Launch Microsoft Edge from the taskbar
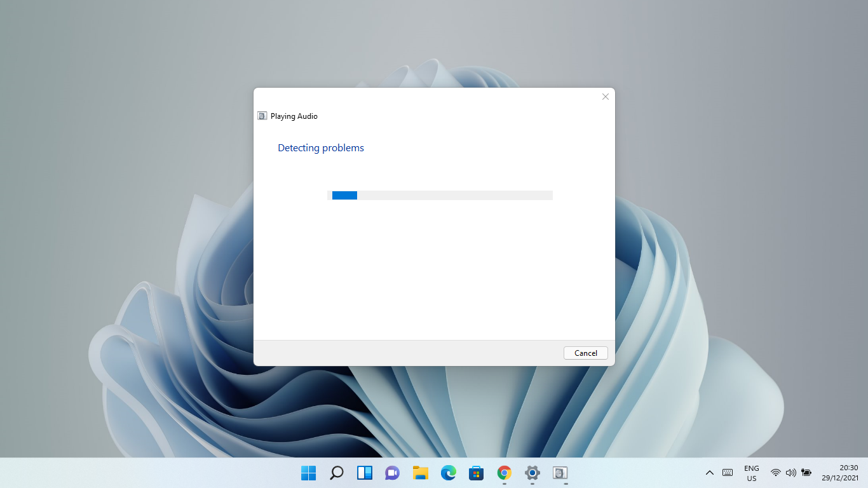This screenshot has width=868, height=488. [449, 473]
